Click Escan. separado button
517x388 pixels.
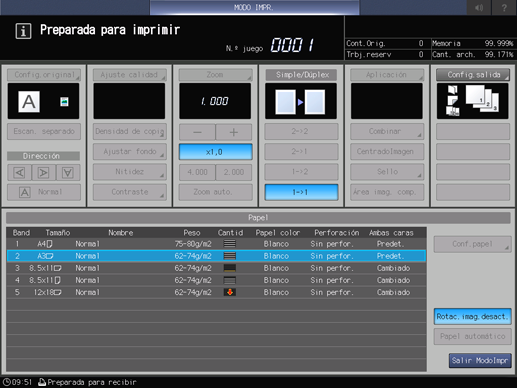(44, 132)
